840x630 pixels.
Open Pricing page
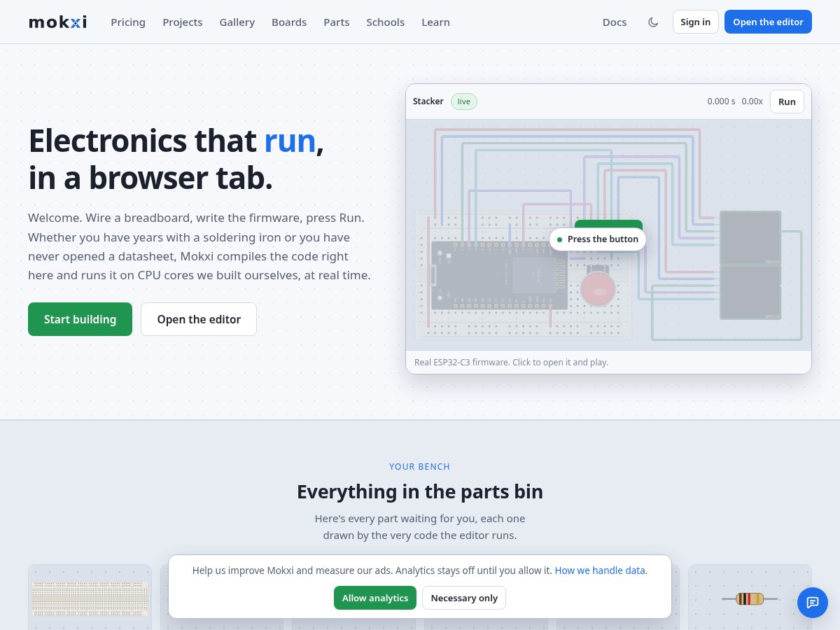[128, 22]
